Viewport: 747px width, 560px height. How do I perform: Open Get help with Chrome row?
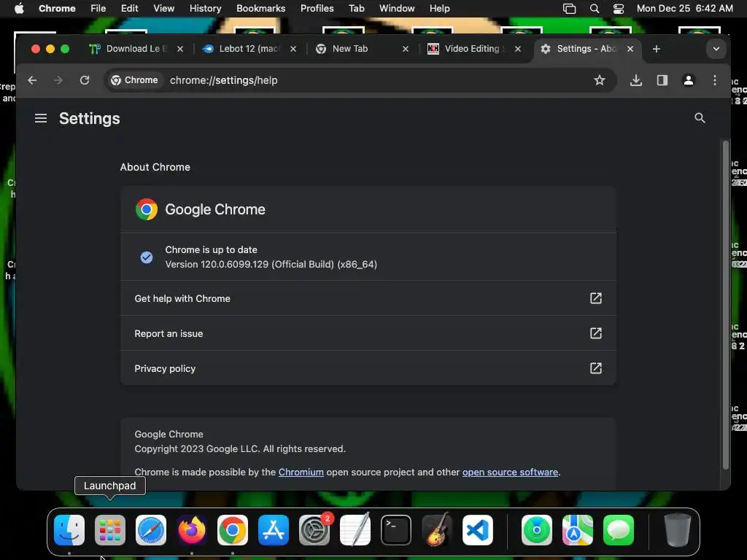coord(368,298)
